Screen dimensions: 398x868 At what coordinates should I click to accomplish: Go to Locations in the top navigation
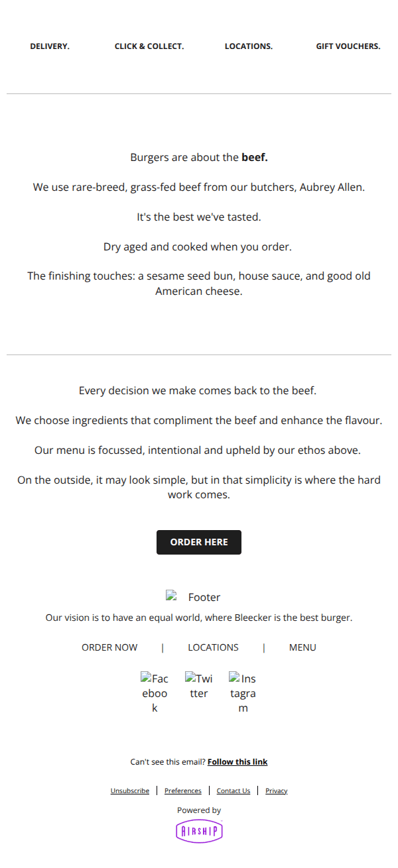[x=249, y=46]
